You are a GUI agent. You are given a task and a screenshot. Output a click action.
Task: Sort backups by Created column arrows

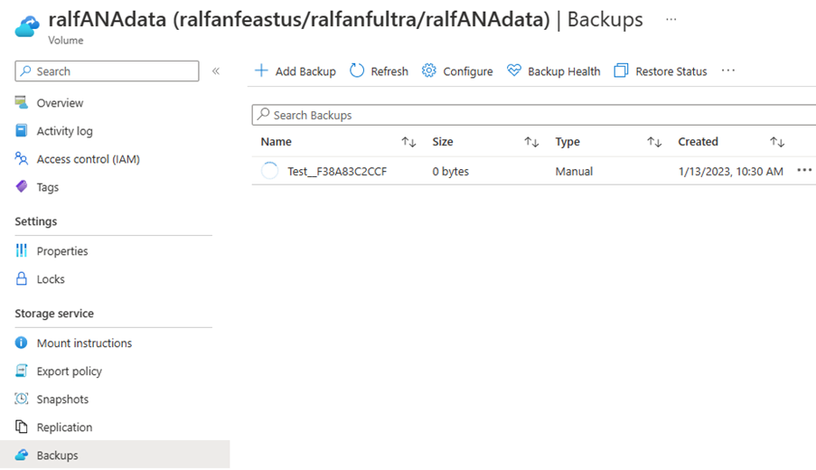coord(777,142)
